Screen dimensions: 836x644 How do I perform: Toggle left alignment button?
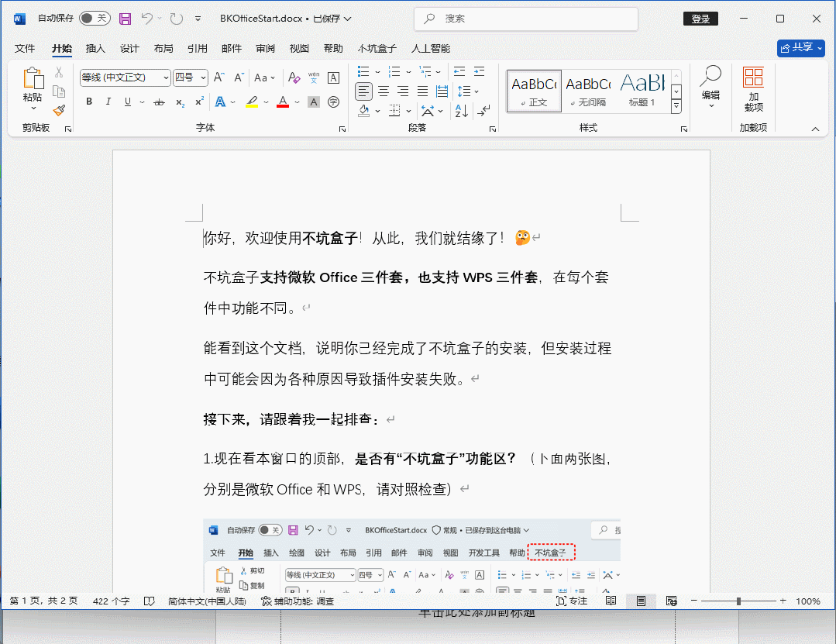point(363,91)
